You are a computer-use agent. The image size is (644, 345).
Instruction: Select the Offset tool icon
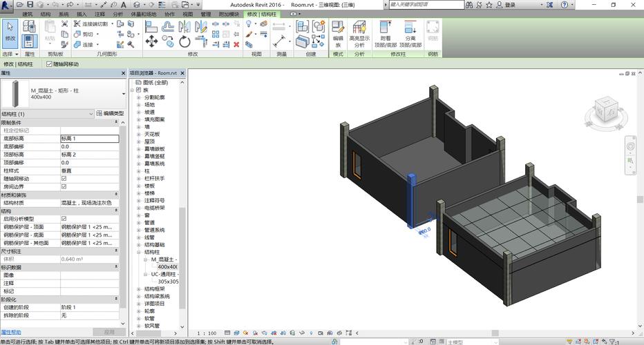click(x=168, y=27)
